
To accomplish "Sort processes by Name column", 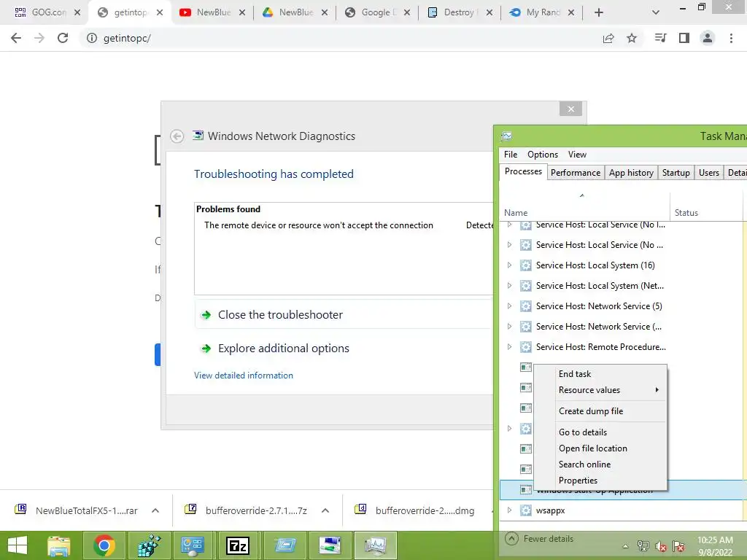I will (584, 207).
